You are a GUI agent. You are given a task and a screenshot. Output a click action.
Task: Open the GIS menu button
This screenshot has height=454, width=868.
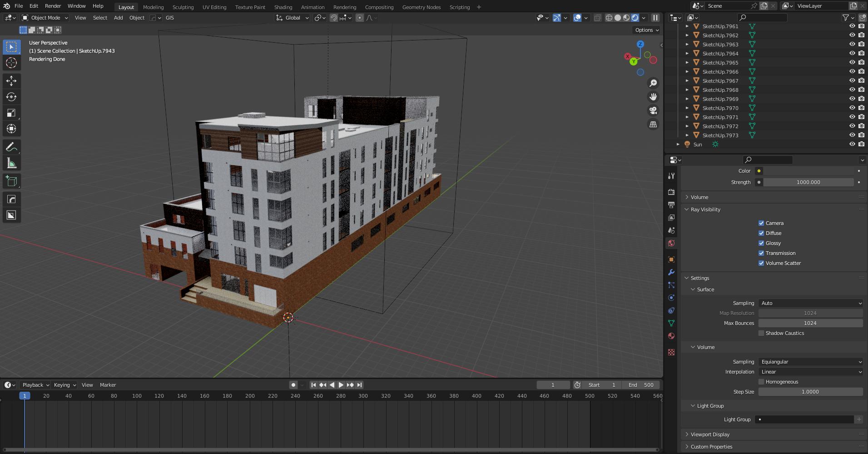(x=169, y=18)
